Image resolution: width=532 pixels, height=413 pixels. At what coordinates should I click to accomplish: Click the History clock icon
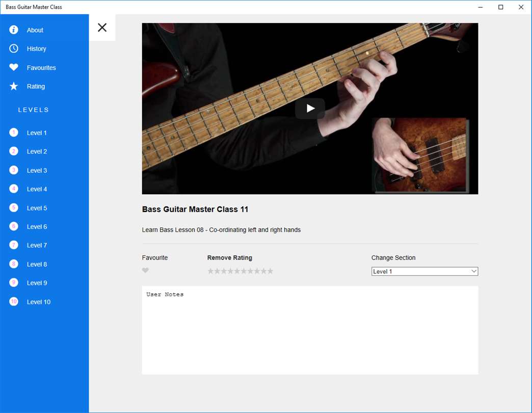14,48
